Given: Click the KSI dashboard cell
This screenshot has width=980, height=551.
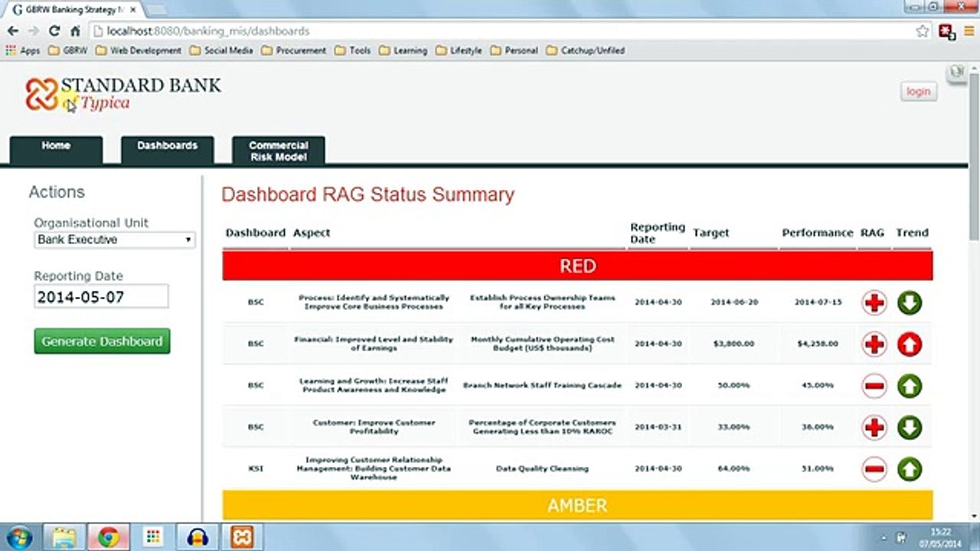Looking at the screenshot, I should pos(255,468).
